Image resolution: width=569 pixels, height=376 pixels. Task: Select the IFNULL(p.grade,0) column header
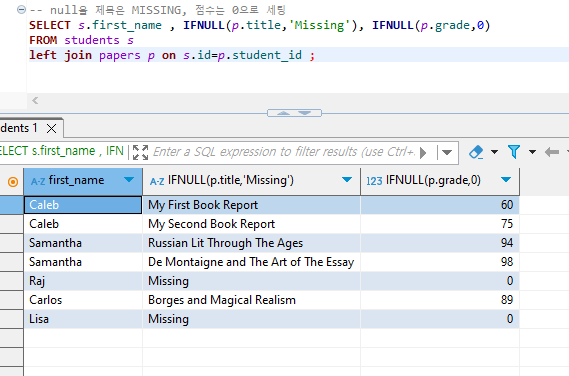coord(440,181)
